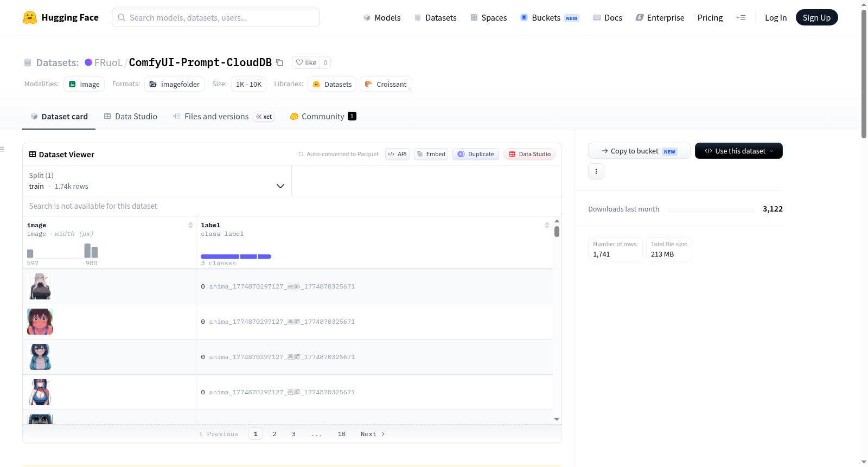
Task: Open Data Studio from viewer header
Action: tap(529, 154)
